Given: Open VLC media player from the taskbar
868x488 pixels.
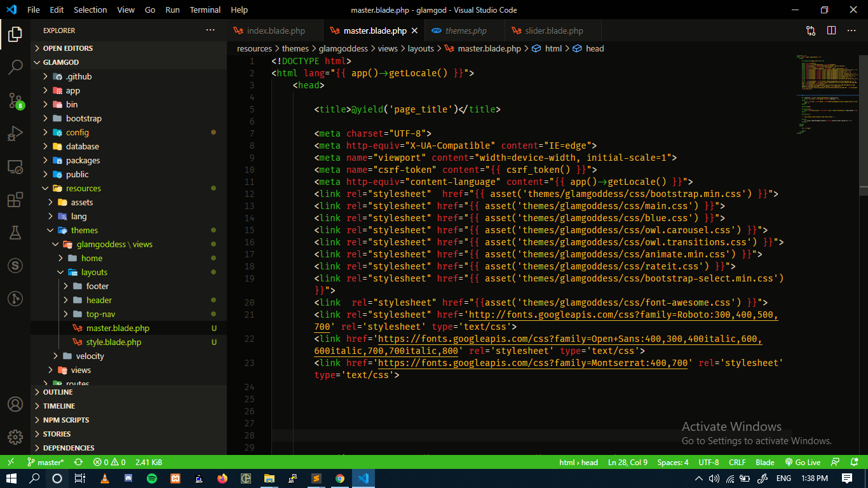Looking at the screenshot, I should tap(105, 478).
